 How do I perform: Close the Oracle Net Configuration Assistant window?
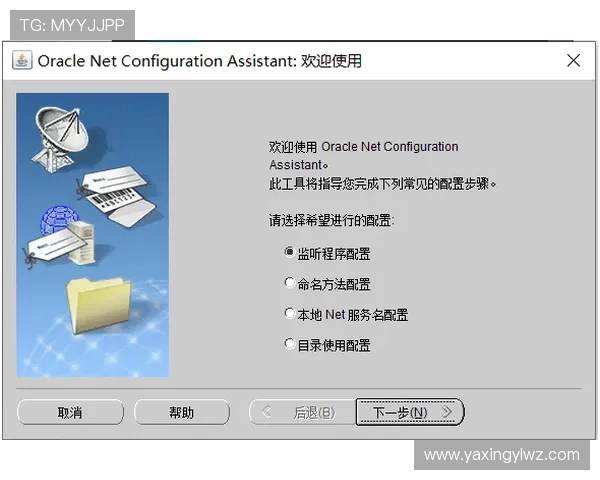573,60
